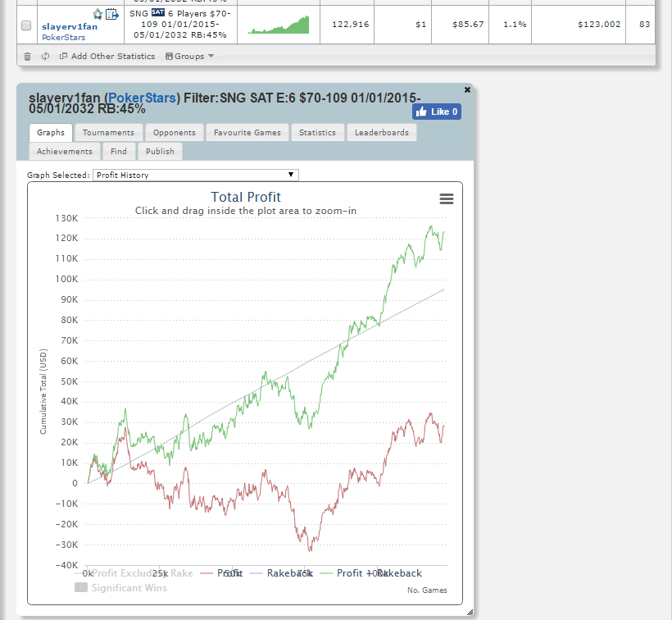Expand the Groups dropdown menu
The width and height of the screenshot is (672, 620).
[x=189, y=56]
